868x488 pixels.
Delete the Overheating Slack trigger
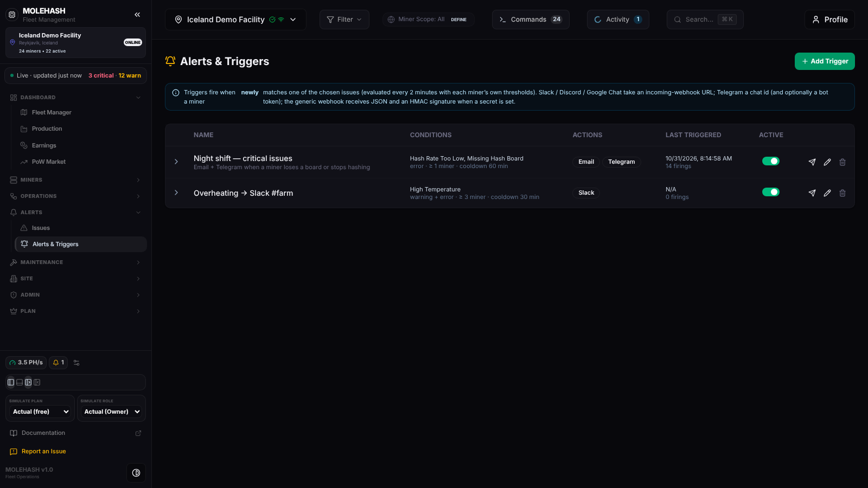[843, 193]
